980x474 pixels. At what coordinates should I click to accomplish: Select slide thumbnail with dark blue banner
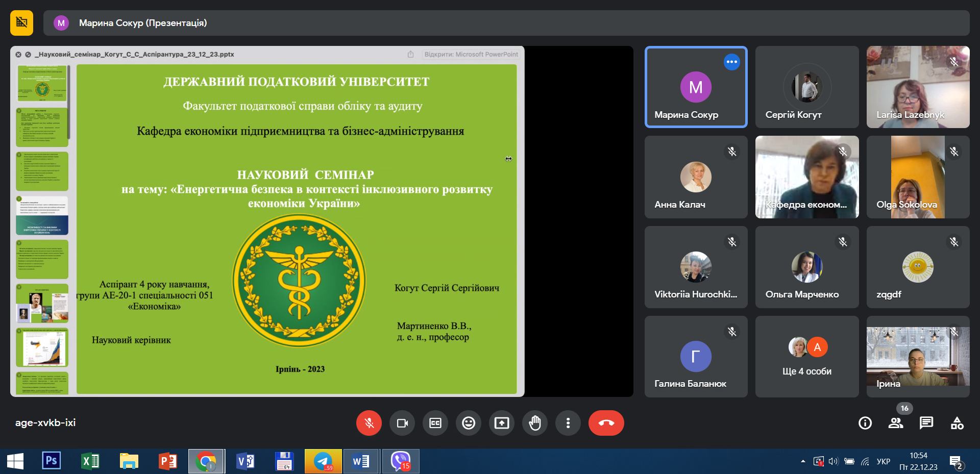[42, 215]
